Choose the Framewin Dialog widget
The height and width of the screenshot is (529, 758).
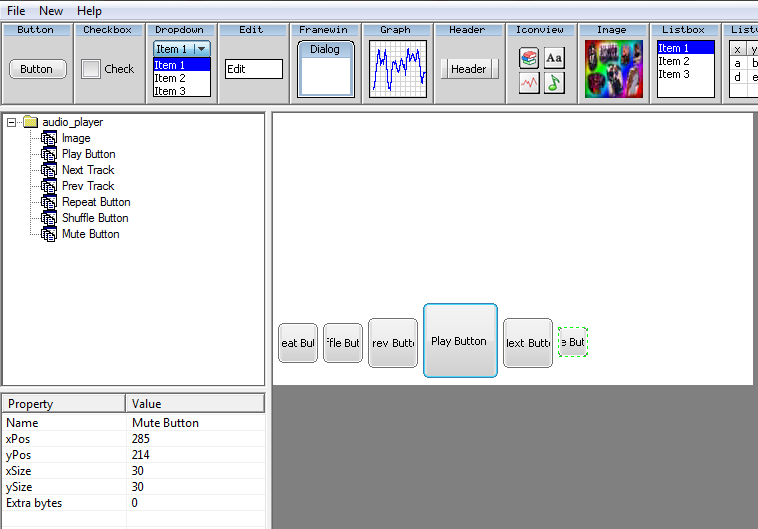325,68
